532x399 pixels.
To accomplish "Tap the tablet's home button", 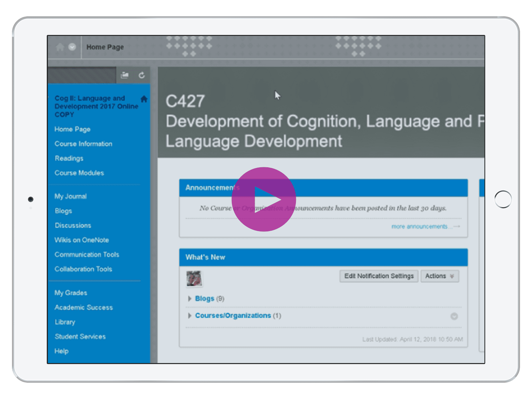I will pos(503,199).
